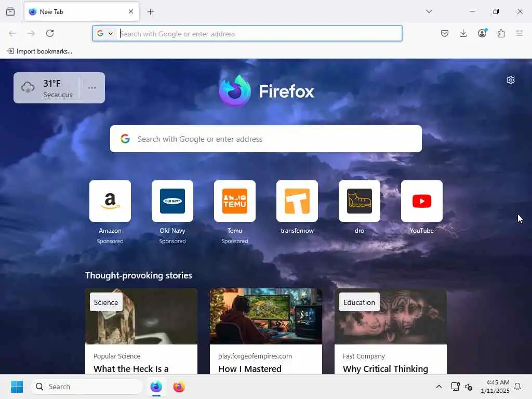Image resolution: width=532 pixels, height=399 pixels.
Task: Open the Old Navy shortcut tile
Action: click(x=172, y=201)
